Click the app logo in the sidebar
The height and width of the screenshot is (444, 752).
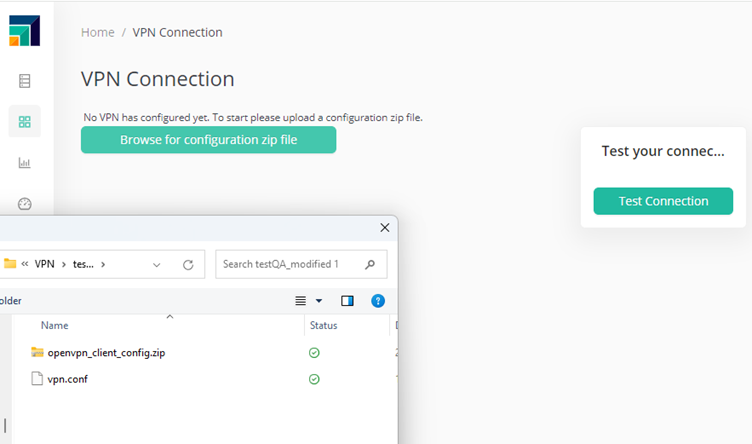click(x=25, y=31)
